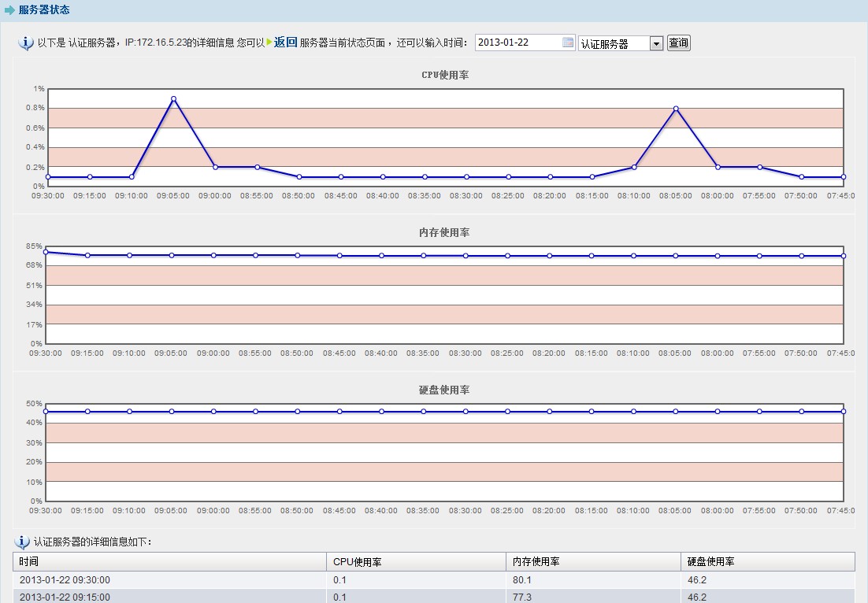Expand the 认证服务器 server dropdown
The width and height of the screenshot is (868, 603).
(656, 44)
